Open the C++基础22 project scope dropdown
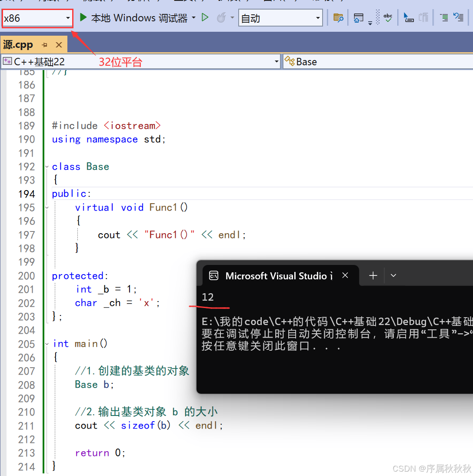 click(140, 62)
